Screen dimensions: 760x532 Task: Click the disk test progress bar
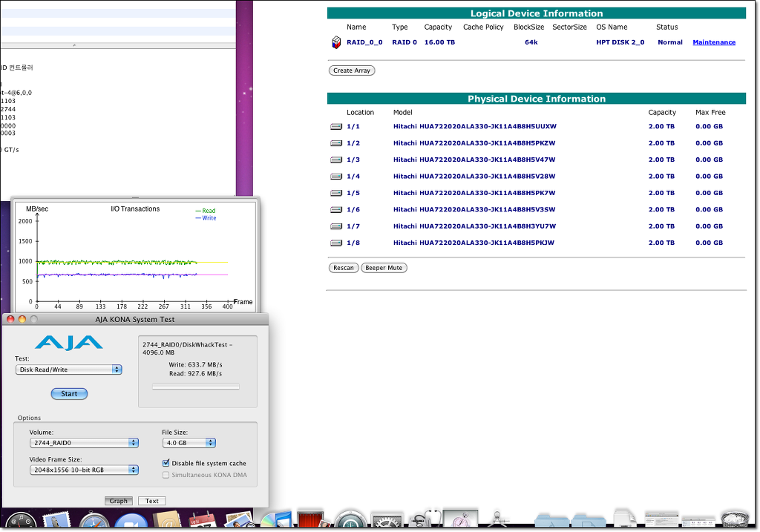tap(196, 387)
